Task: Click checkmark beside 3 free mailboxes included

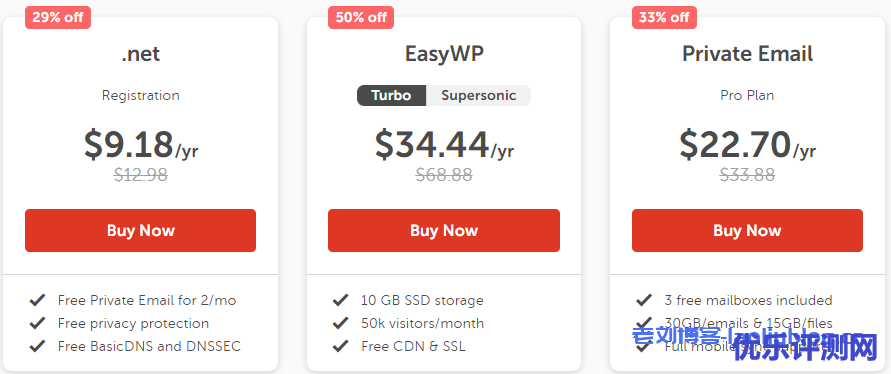Action: [644, 300]
